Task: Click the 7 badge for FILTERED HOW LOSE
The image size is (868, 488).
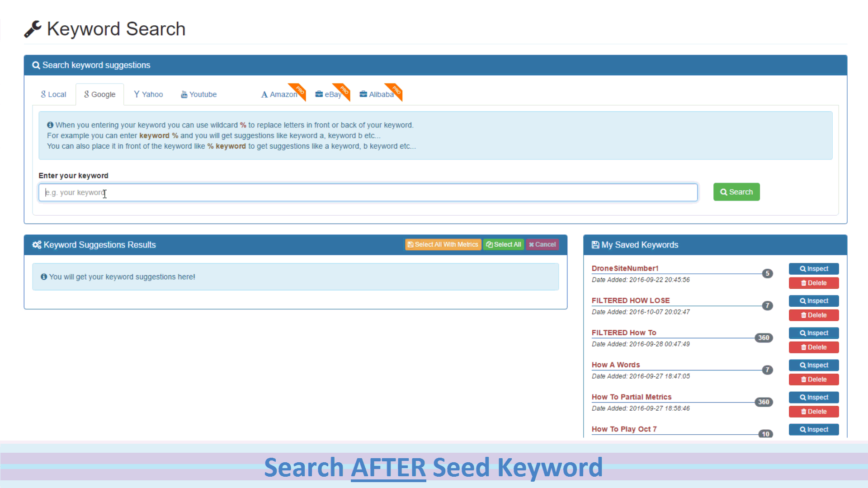Action: pos(767,305)
